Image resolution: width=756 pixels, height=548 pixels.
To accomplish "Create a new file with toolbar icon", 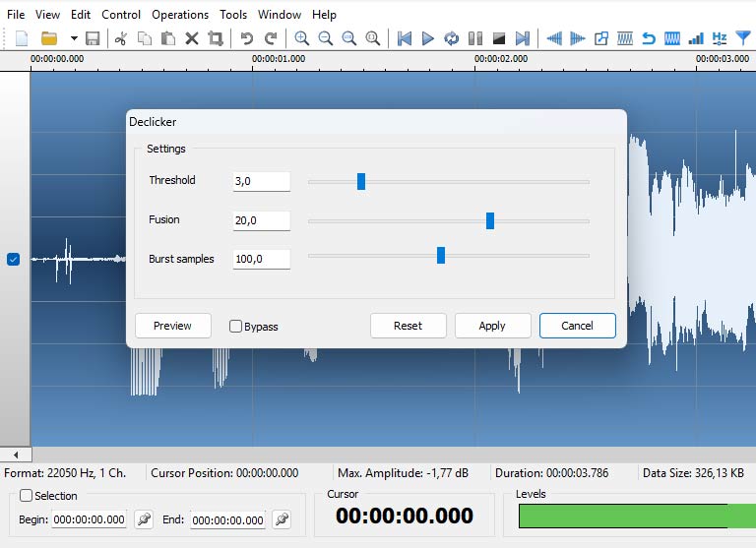I will (x=22, y=38).
